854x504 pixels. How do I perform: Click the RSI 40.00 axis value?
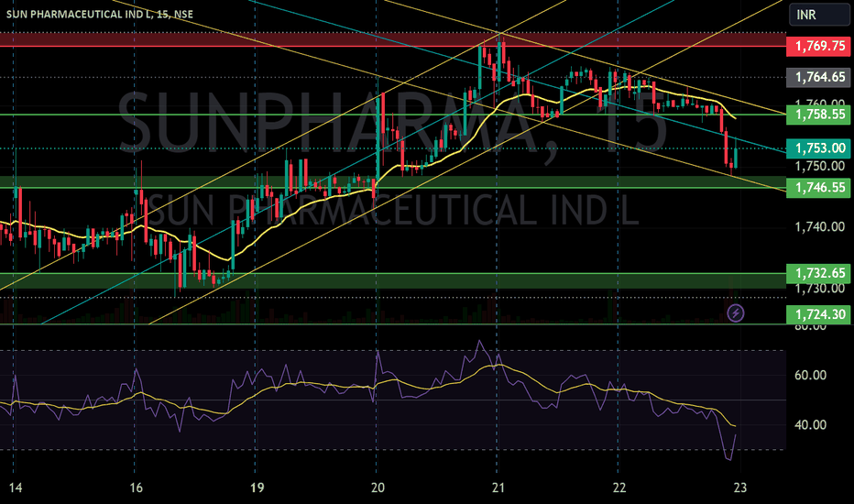coord(810,425)
